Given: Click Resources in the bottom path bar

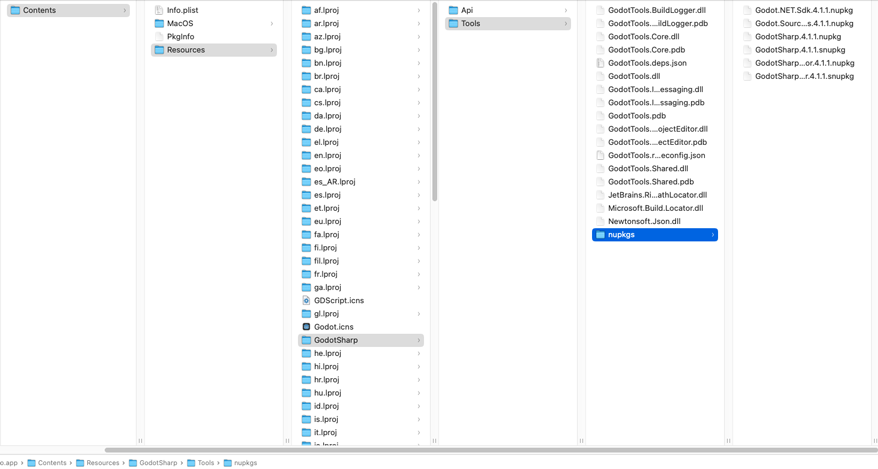Looking at the screenshot, I should click(102, 463).
